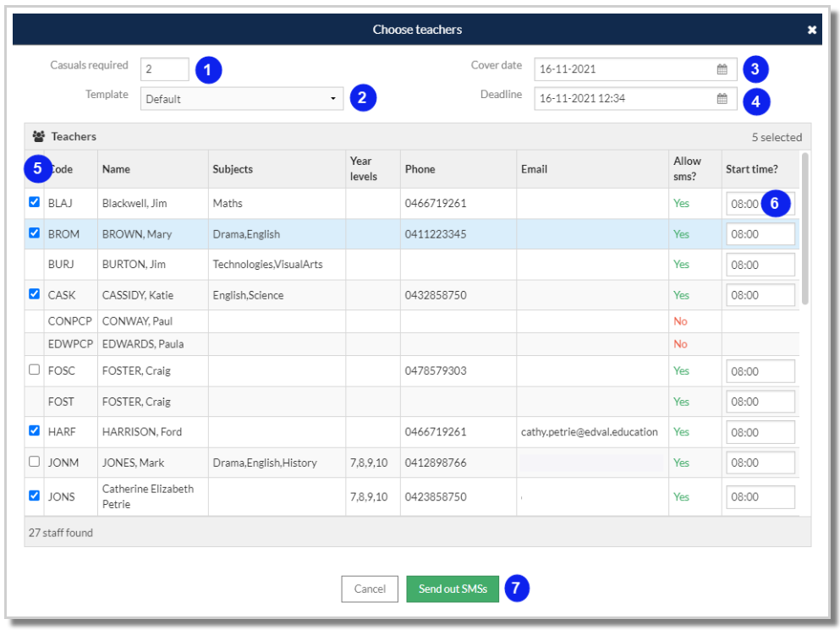Uncheck the BLAJ Blackwell, Jim checkbox

pyautogui.click(x=35, y=203)
